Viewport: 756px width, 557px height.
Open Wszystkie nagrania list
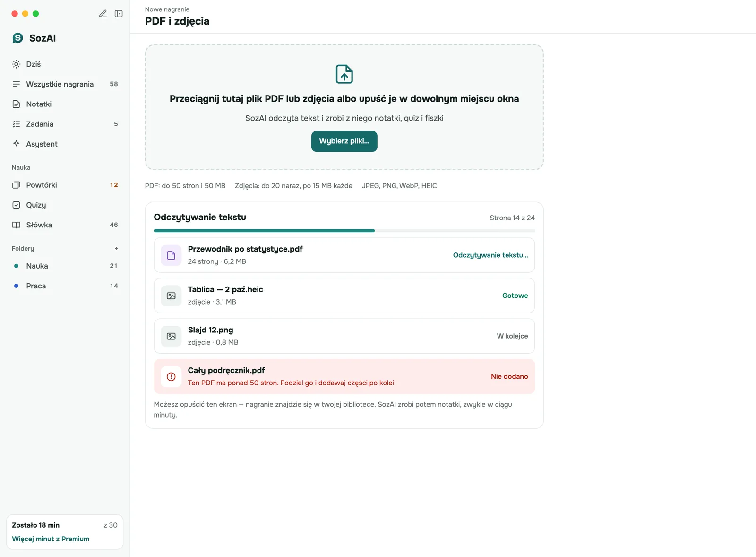pos(65,84)
